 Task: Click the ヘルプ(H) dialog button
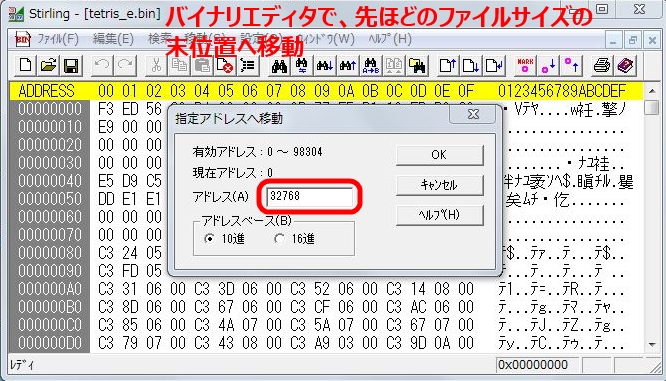439,214
